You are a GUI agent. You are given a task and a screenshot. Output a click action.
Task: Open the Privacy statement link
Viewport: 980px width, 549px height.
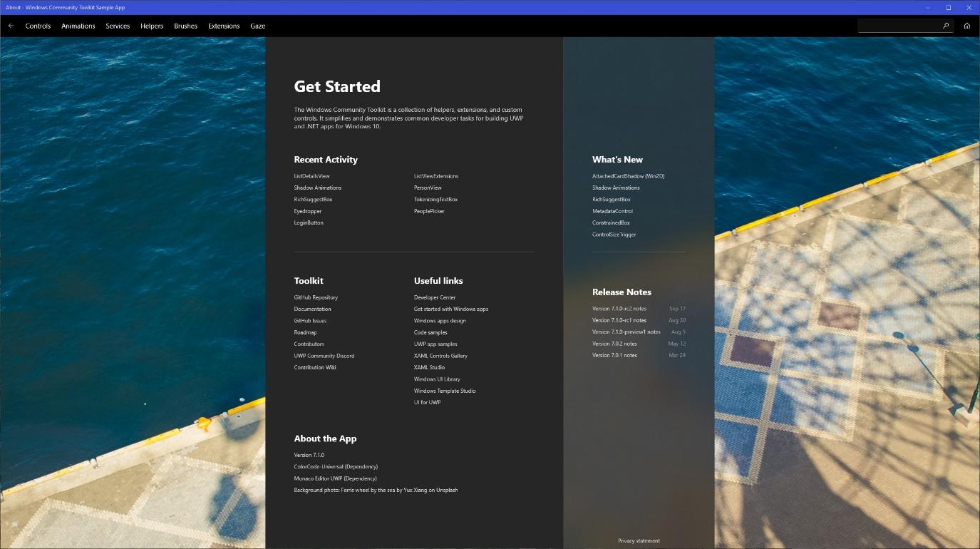[x=639, y=541]
